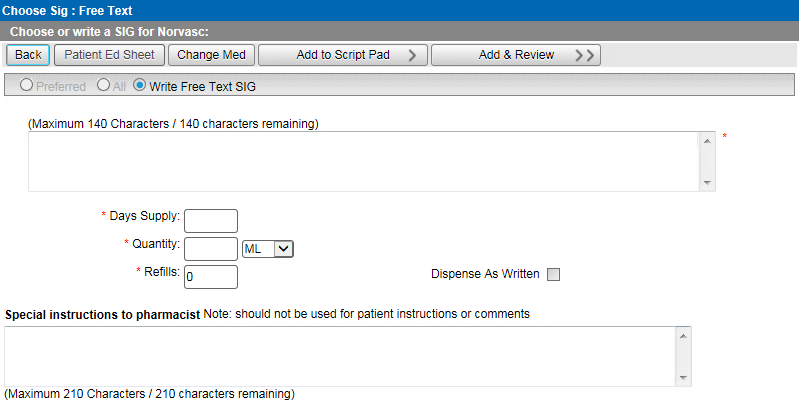Select the Preferred radio option
This screenshot has width=799, height=405.
click(27, 86)
